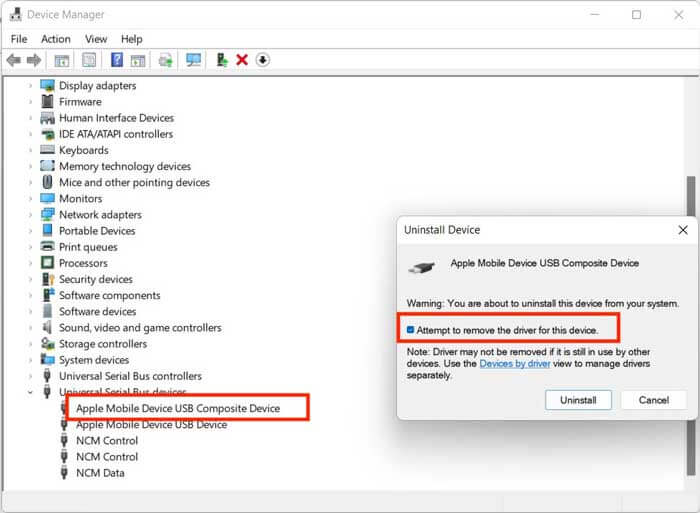Open the Help menu

coord(132,39)
